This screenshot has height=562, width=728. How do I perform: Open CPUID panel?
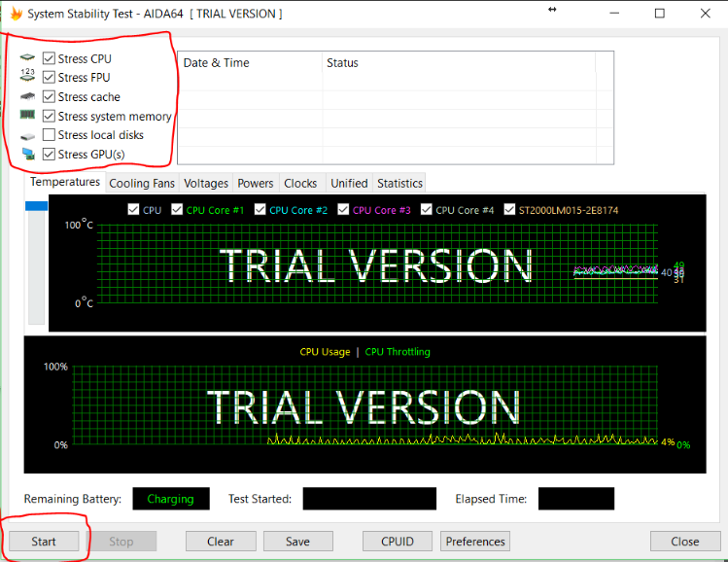(x=398, y=542)
